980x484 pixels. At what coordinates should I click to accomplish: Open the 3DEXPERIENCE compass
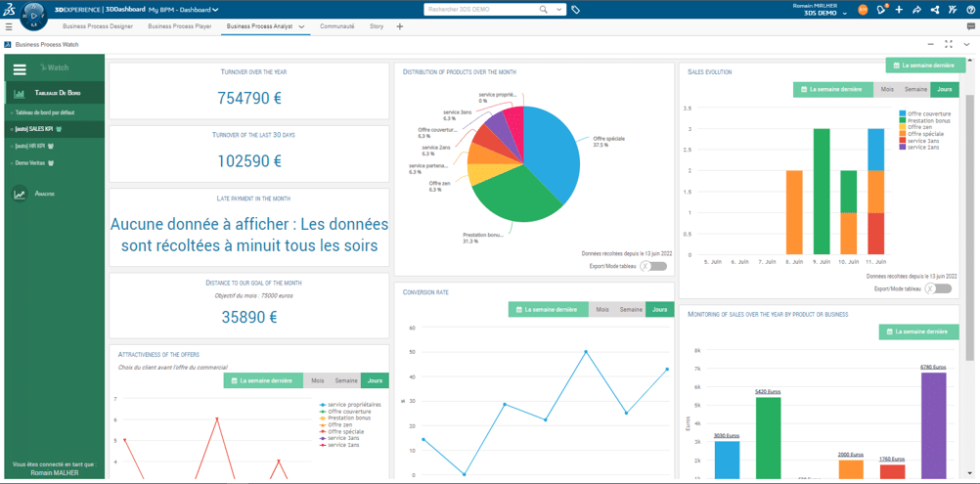(34, 16)
